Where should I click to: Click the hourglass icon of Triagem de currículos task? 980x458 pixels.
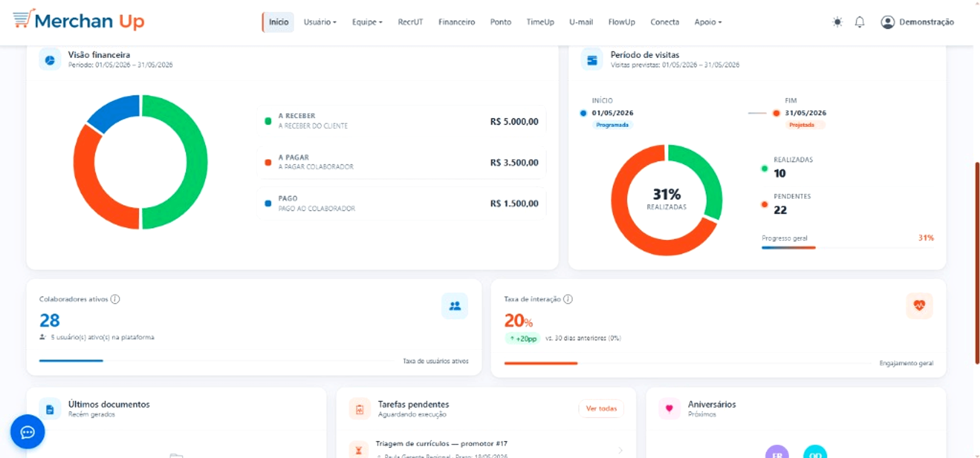click(x=358, y=450)
